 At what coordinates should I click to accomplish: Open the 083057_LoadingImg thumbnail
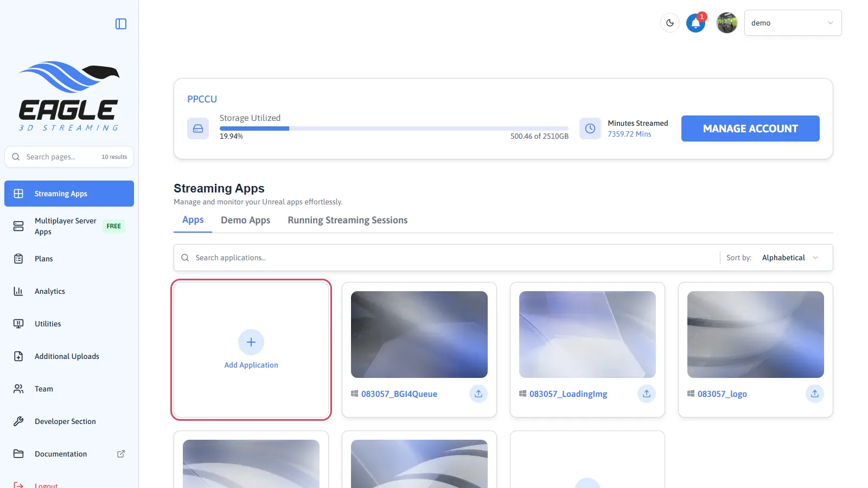[588, 335]
